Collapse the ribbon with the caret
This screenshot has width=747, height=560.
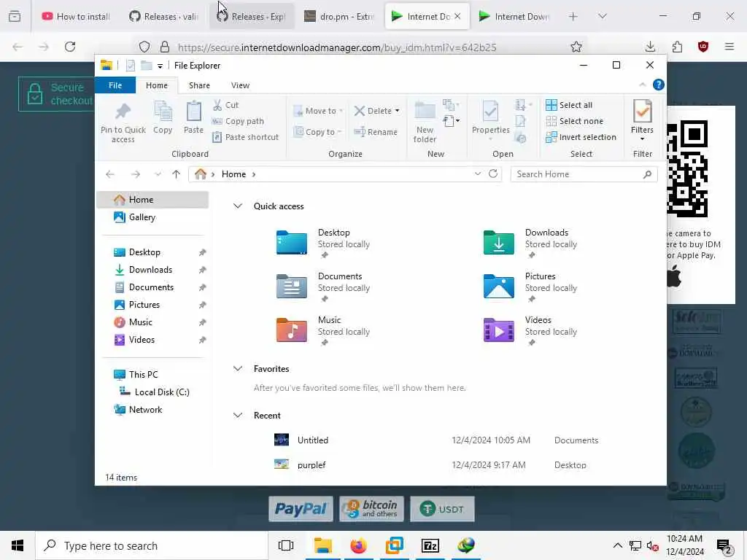click(642, 85)
